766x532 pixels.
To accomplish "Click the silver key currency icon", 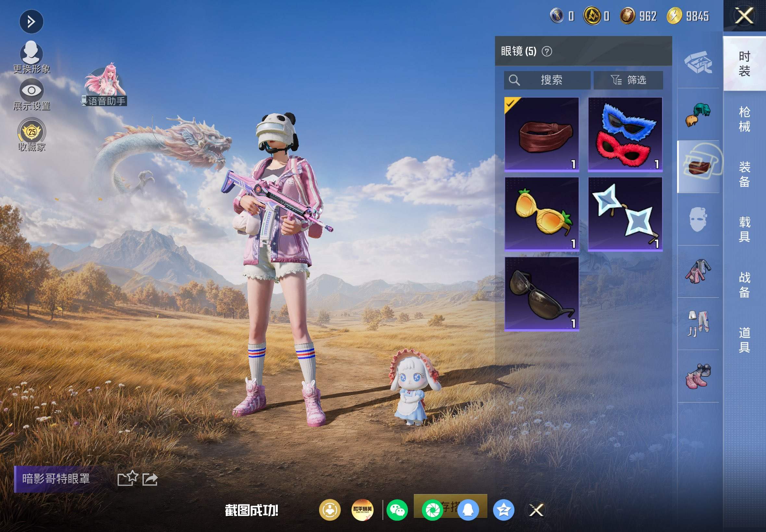I will [x=557, y=16].
